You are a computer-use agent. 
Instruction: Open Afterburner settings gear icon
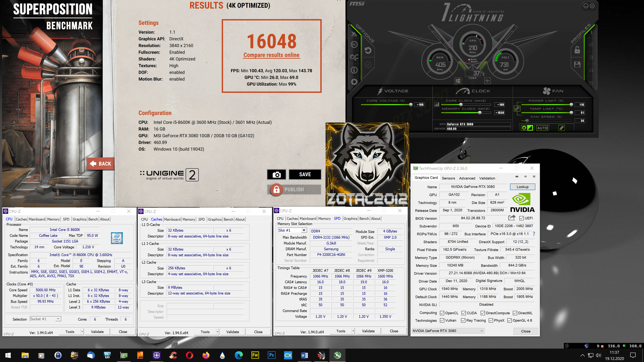point(354,82)
